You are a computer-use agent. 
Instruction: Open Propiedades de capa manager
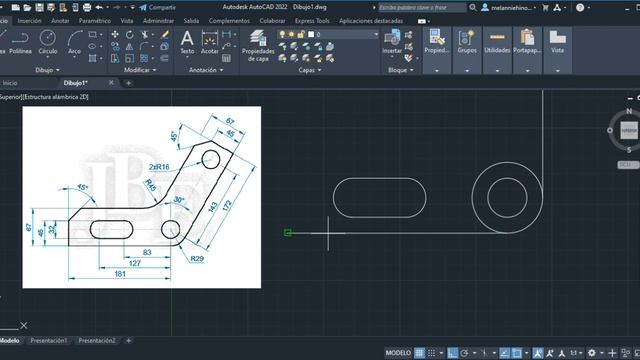[258, 46]
